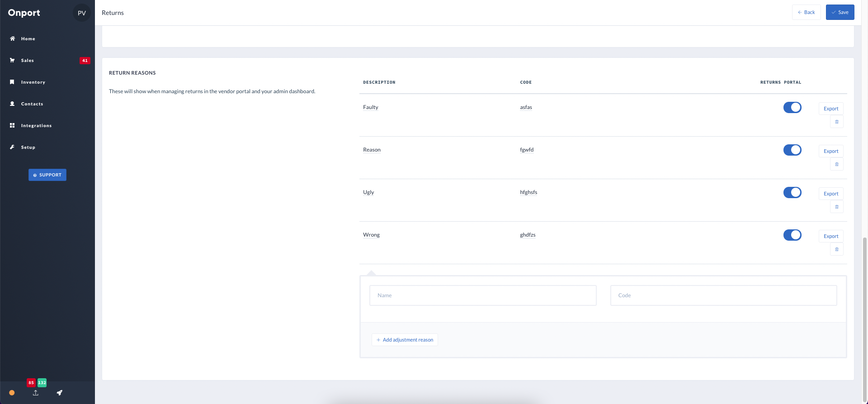The width and height of the screenshot is (868, 404).
Task: Edit the ghdfzs code value
Action: click(528, 235)
